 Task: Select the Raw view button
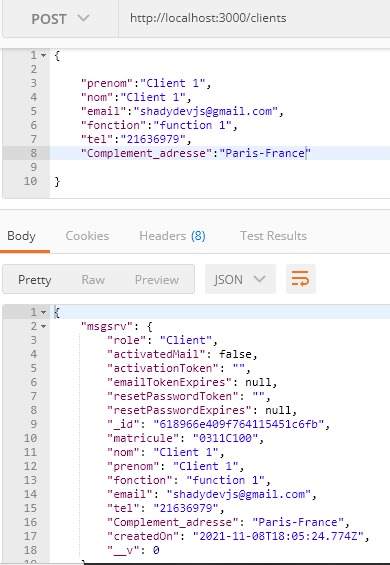[x=93, y=280]
